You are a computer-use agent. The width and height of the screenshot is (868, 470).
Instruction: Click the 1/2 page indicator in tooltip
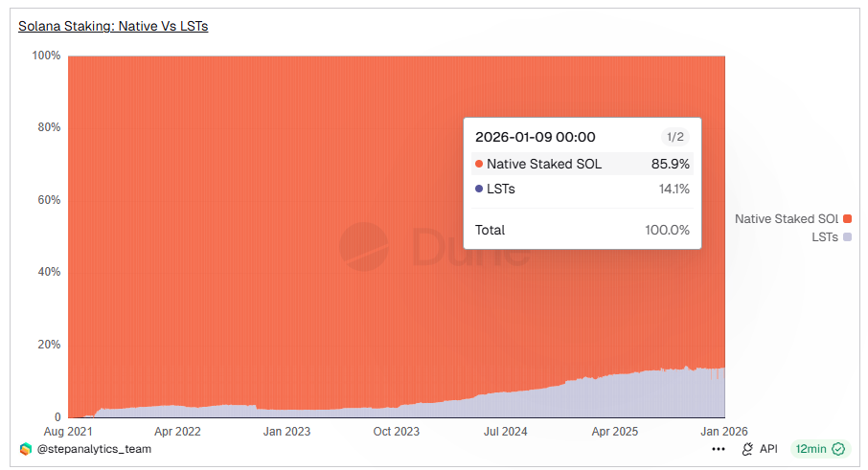674,137
